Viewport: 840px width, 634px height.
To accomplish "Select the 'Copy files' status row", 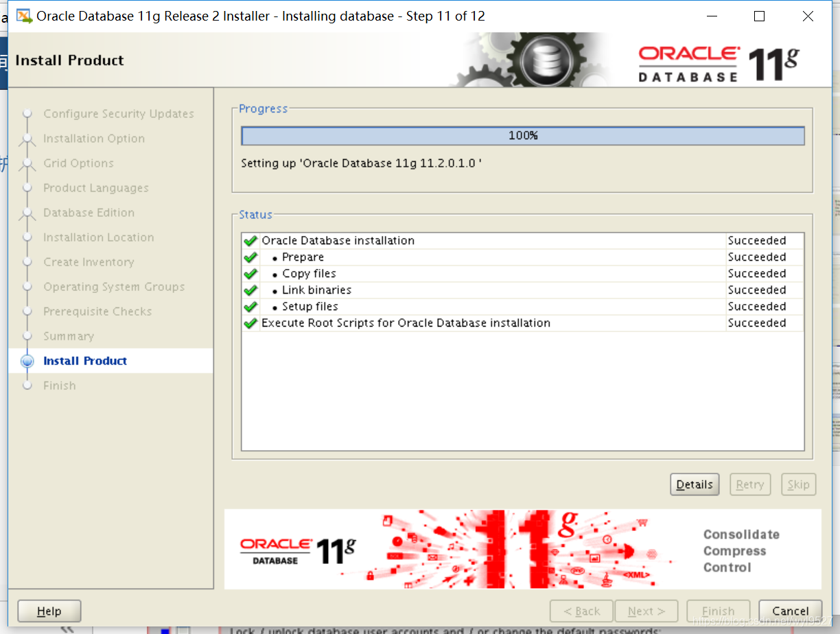I will click(522, 274).
